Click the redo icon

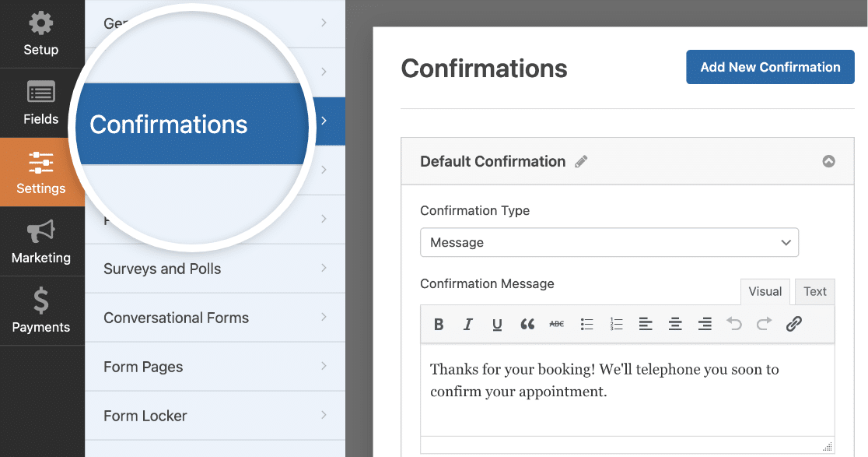pyautogui.click(x=764, y=324)
